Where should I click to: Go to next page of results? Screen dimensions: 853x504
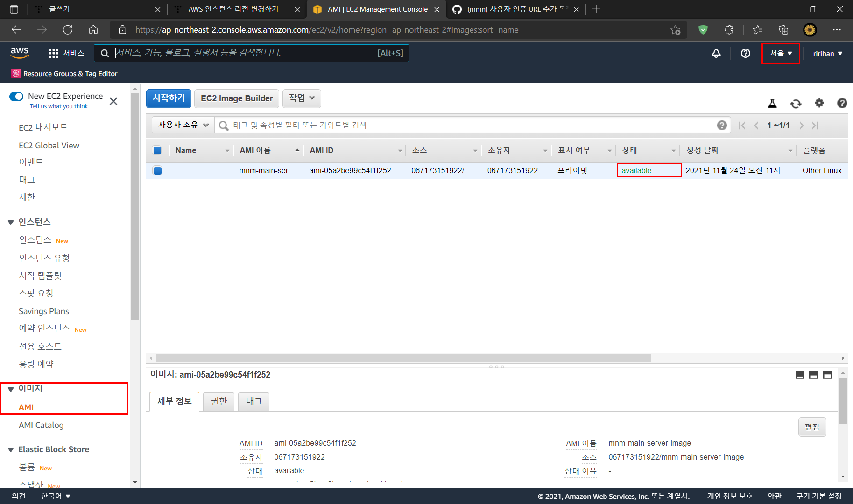(x=802, y=126)
